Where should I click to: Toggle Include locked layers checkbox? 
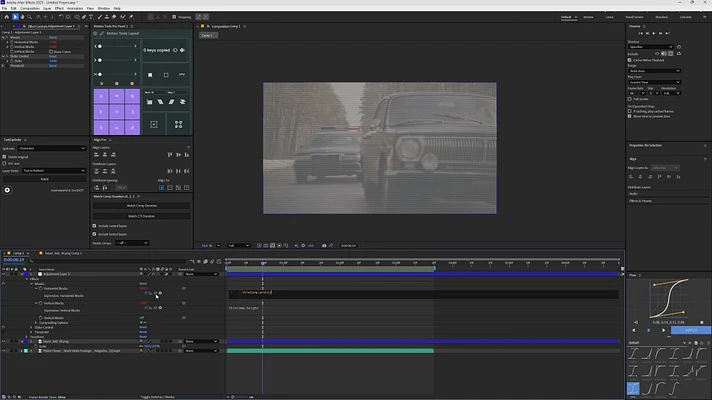pyautogui.click(x=94, y=234)
